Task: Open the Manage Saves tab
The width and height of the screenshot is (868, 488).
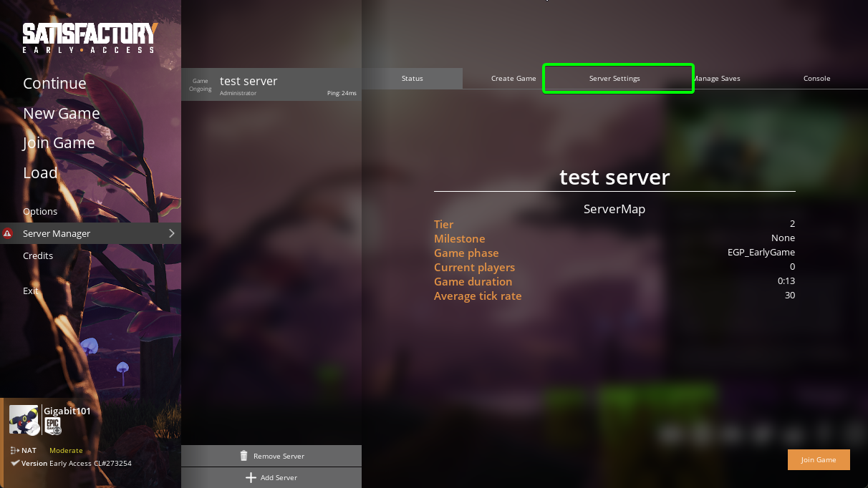Action: [x=715, y=78]
